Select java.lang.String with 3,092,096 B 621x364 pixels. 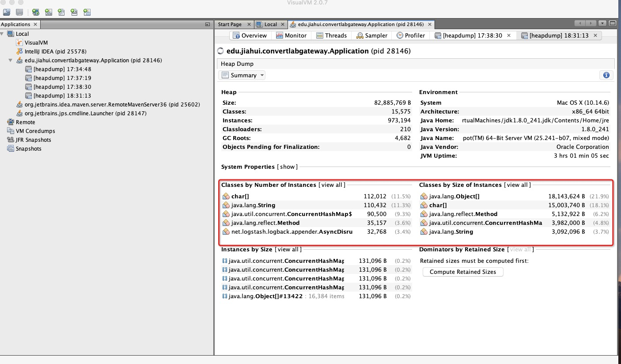[x=515, y=231]
